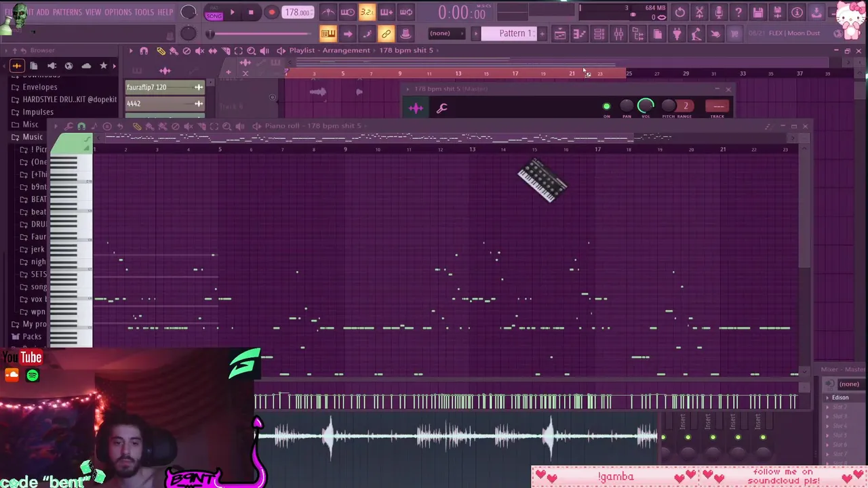Select Piano roll draw pencil tool
868x488 pixels.
[x=136, y=126]
